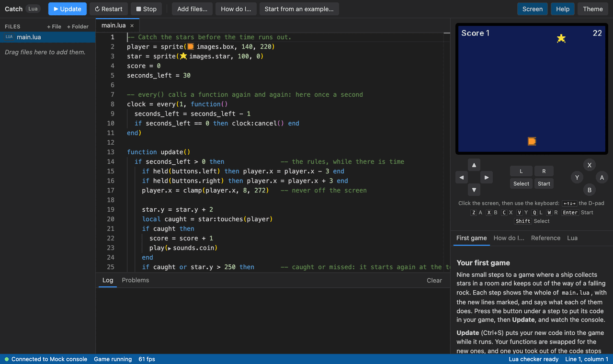The width and height of the screenshot is (613, 364).
Task: Tap the round B console button
Action: [590, 190]
